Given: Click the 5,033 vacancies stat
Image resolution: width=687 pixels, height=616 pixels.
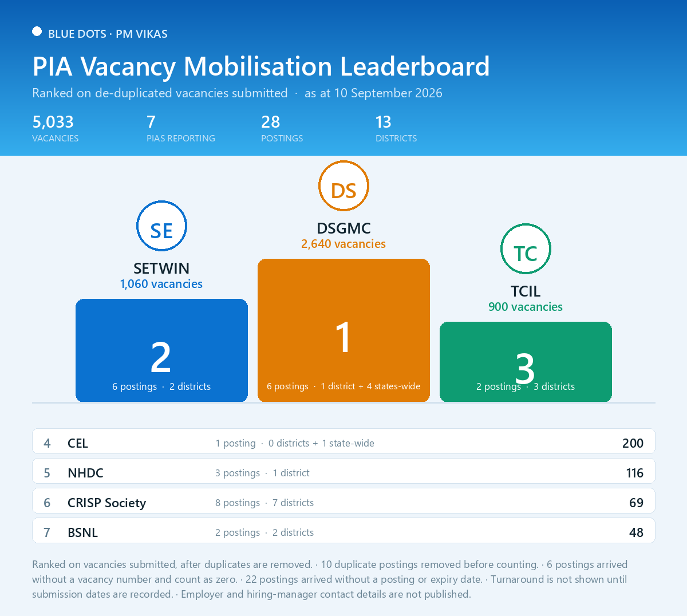Looking at the screenshot, I should tap(56, 129).
